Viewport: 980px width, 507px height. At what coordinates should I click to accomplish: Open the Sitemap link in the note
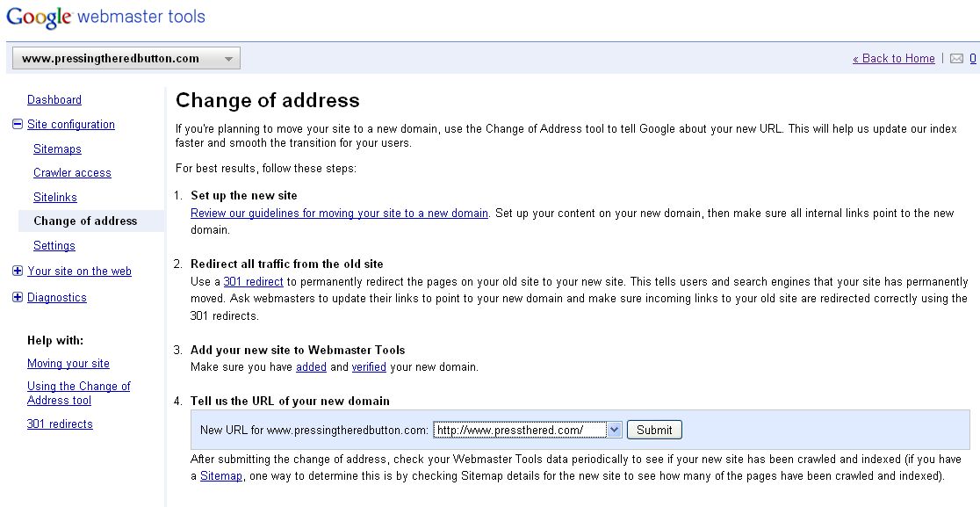pyautogui.click(x=220, y=475)
